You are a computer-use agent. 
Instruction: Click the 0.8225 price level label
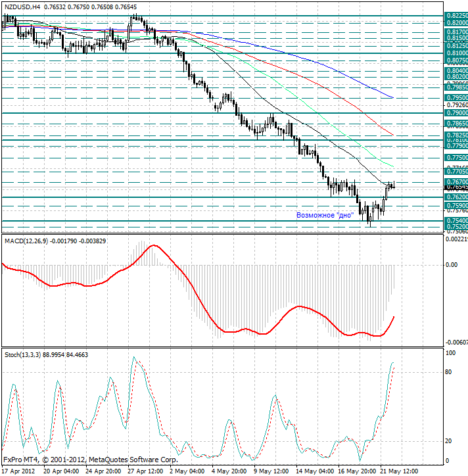[456, 16]
